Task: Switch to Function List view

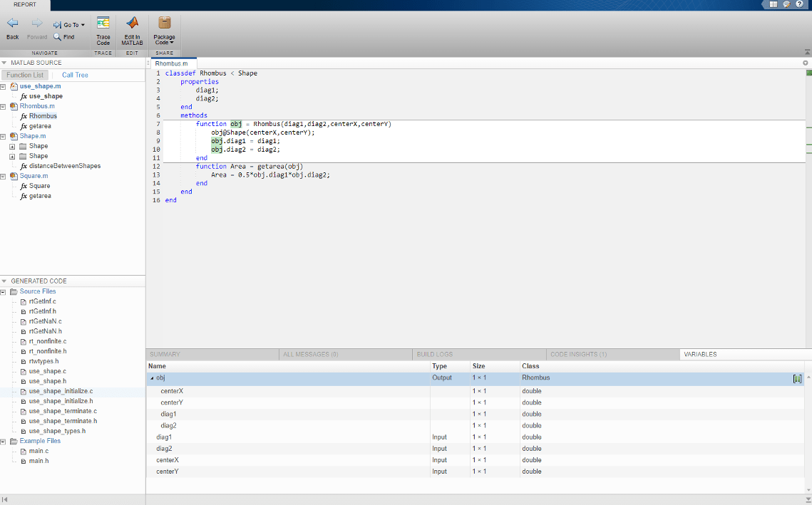Action: [x=25, y=75]
